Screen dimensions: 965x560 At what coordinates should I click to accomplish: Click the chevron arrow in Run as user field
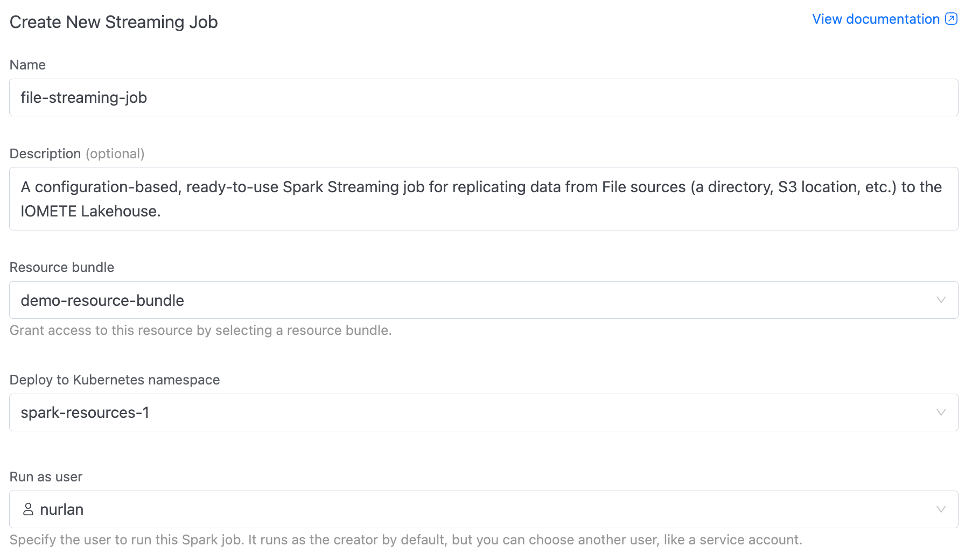pos(941,509)
